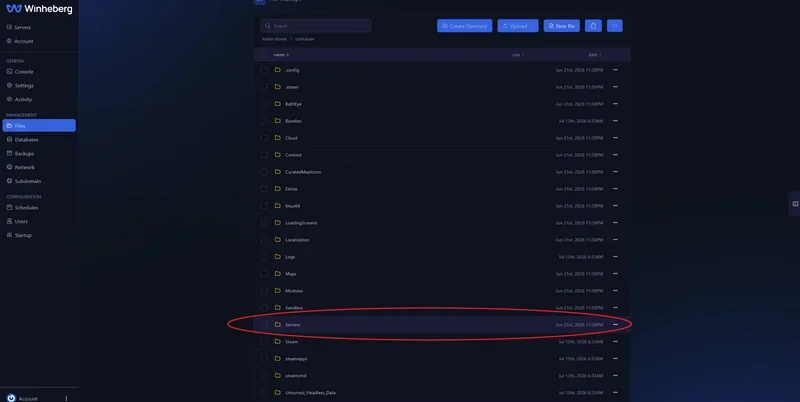Screen dimensions: 800x402
Task: Click the Winheberg logo
Action: pos(39,9)
